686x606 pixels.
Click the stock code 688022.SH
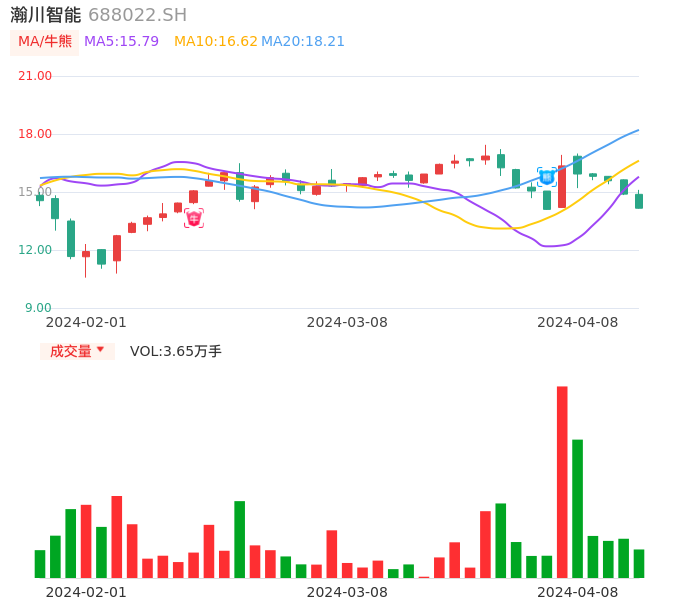[137, 15]
